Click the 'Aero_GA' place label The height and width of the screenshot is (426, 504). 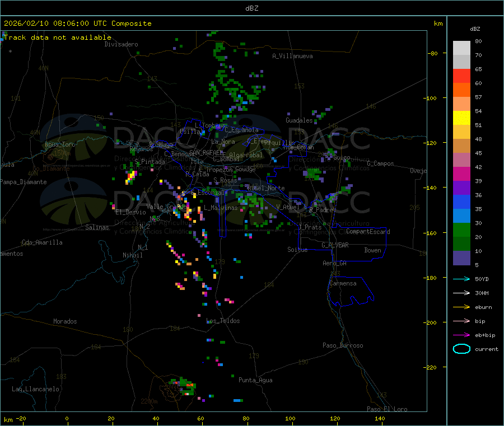click(x=335, y=263)
